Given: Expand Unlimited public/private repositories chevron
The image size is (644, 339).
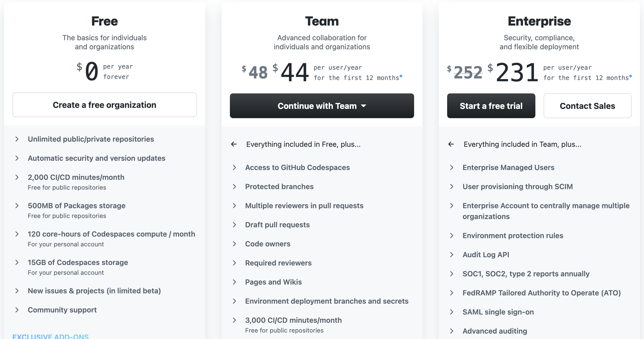Looking at the screenshot, I should 17,139.
